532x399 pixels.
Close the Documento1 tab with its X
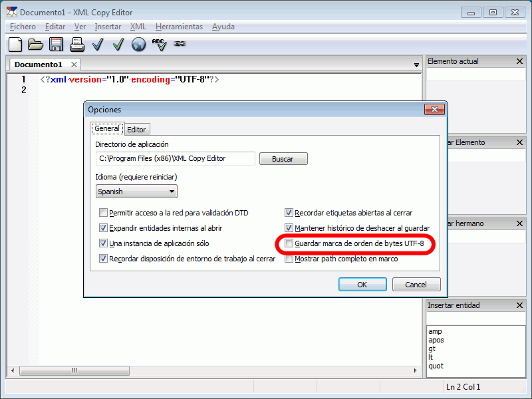(74, 65)
